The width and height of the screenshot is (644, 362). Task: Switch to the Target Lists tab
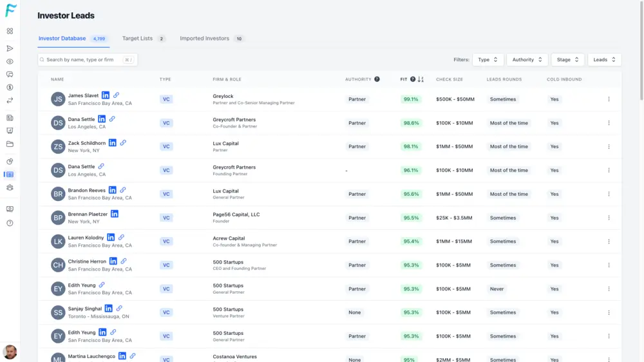(144, 39)
